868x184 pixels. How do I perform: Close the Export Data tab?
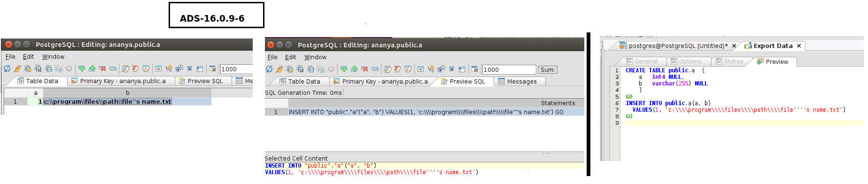pyautogui.click(x=798, y=46)
